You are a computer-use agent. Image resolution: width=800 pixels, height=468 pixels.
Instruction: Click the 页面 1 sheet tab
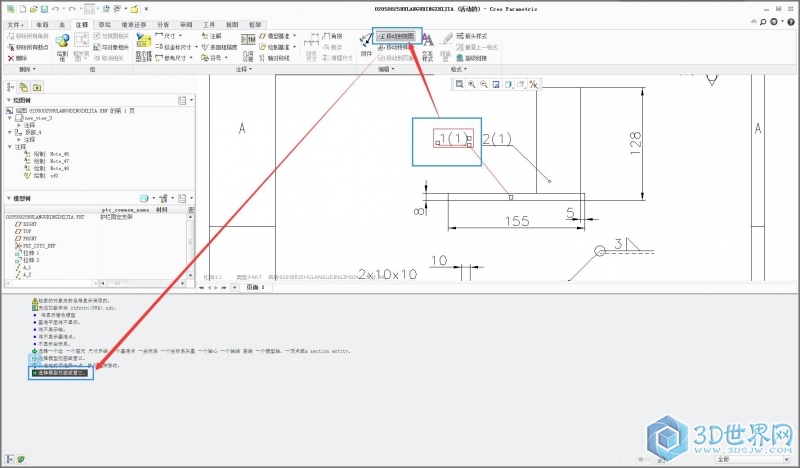(256, 287)
